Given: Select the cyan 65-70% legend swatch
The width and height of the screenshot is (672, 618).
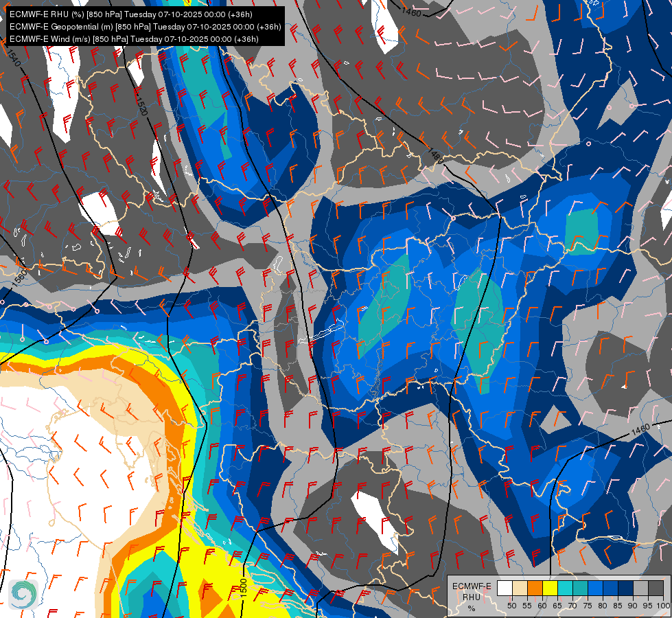Looking at the screenshot, I should [566, 588].
